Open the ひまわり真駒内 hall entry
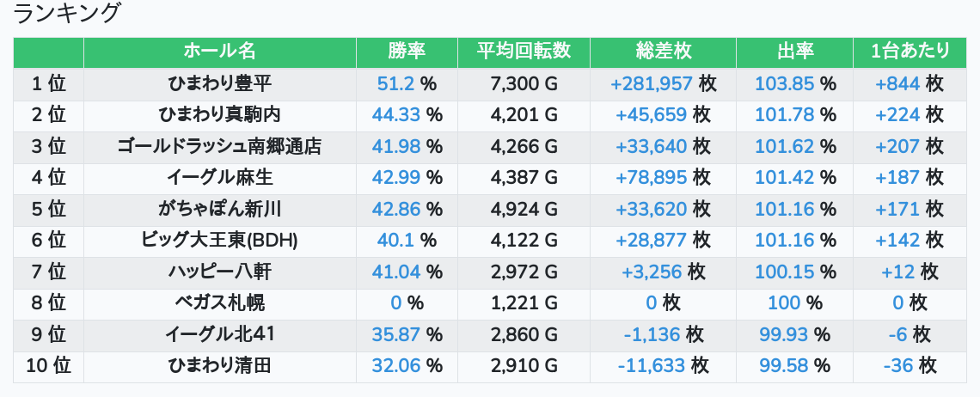 pyautogui.click(x=219, y=115)
